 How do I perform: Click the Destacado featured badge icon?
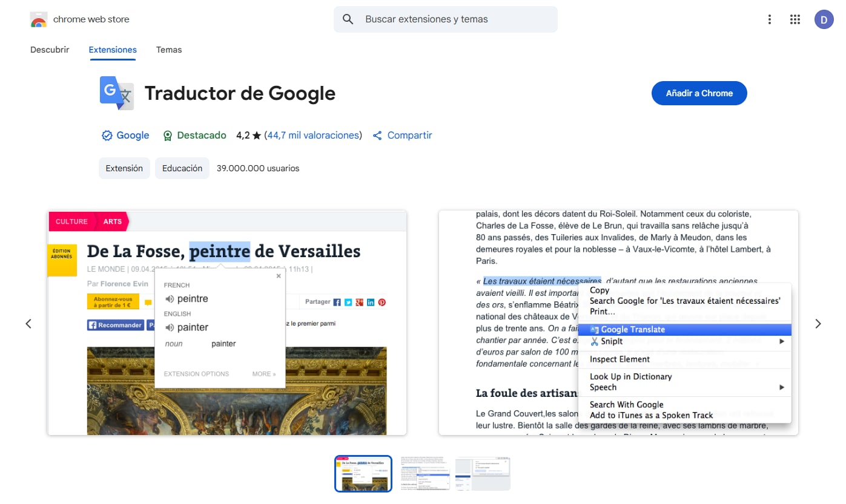pos(168,135)
